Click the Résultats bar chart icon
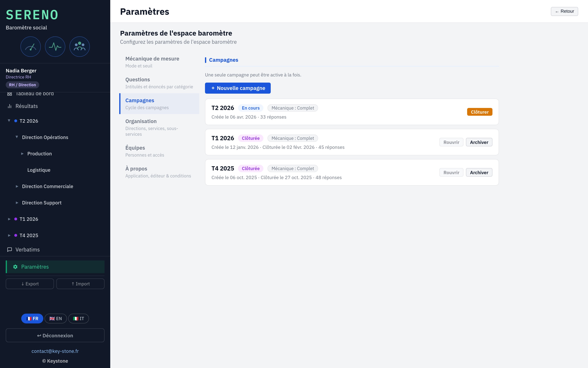Screen dimensions: 588x368 (10, 106)
